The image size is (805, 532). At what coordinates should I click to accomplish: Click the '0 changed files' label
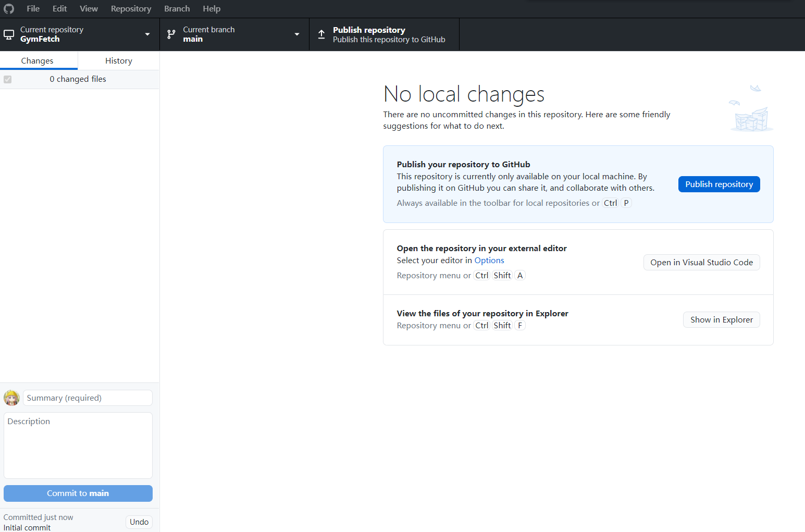pos(78,79)
